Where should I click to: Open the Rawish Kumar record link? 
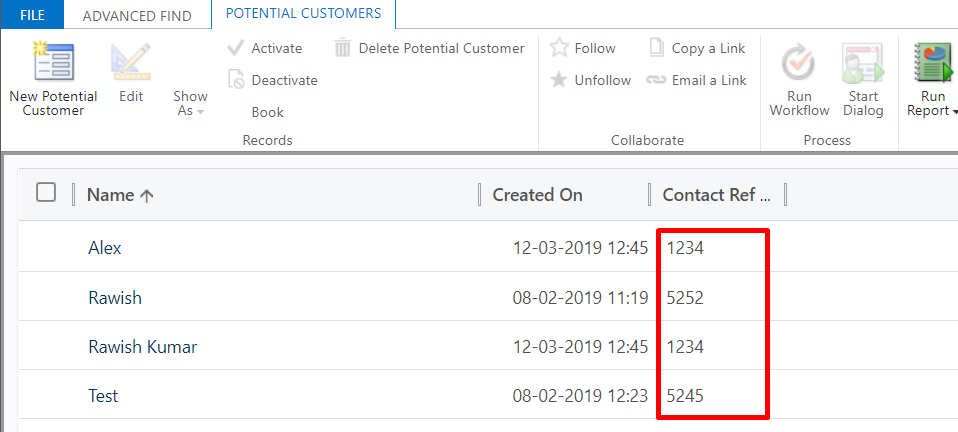pyautogui.click(x=142, y=347)
